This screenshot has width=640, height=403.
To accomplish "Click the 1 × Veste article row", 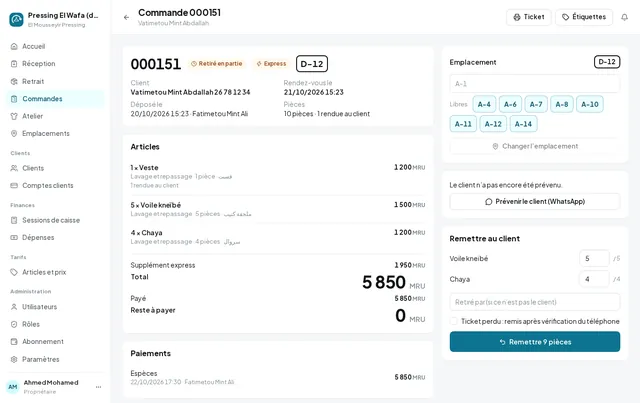I will 278,176.
